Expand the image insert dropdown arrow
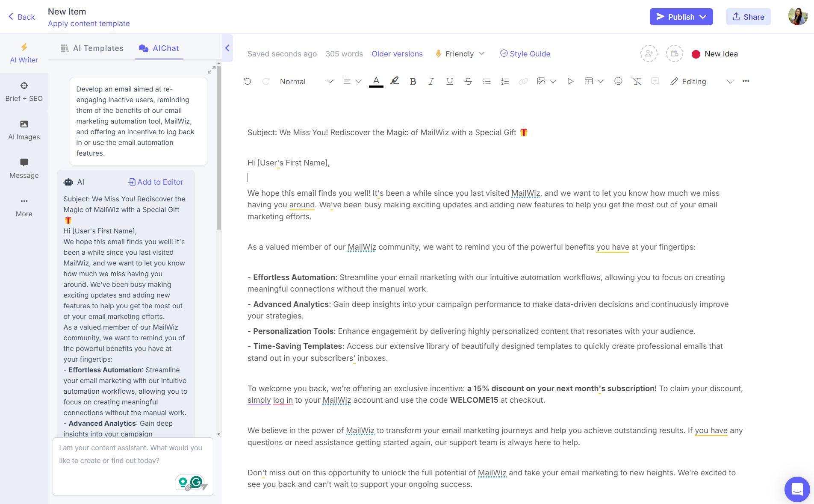 click(x=553, y=81)
